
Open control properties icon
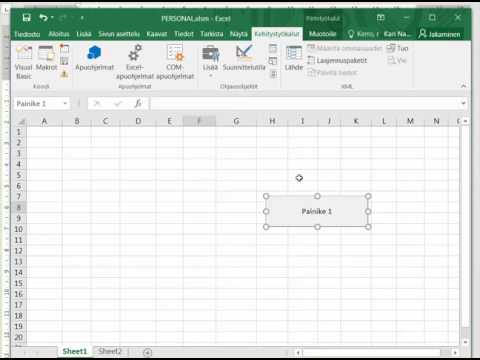273,49
